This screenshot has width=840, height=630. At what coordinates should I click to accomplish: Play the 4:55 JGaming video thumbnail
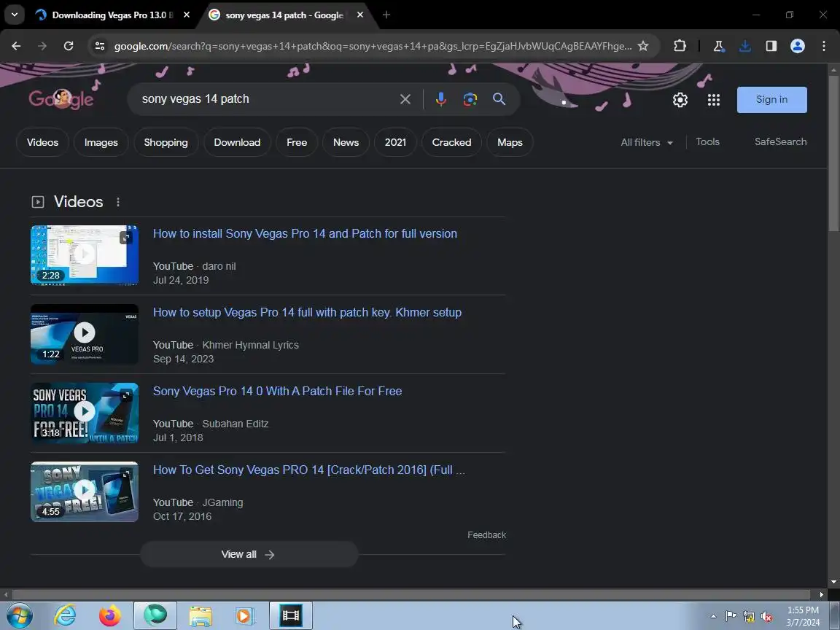85,491
